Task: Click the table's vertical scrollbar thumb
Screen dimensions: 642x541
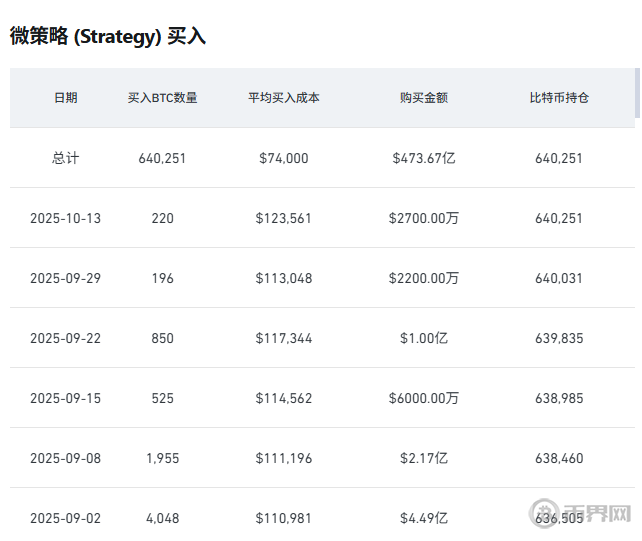Action: [637, 93]
